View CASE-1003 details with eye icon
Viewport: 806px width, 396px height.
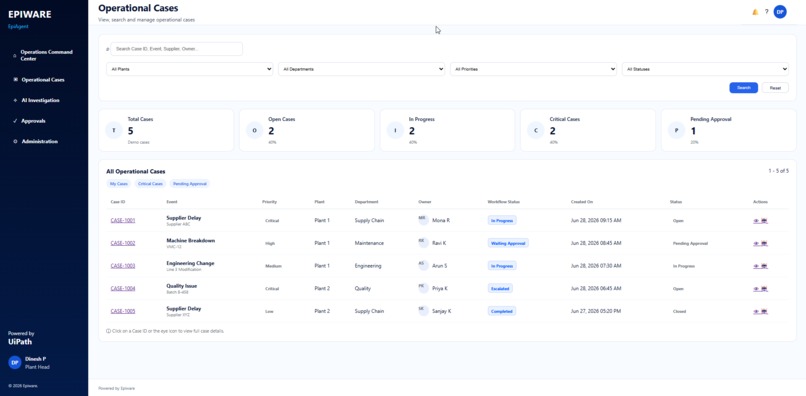[x=757, y=266]
